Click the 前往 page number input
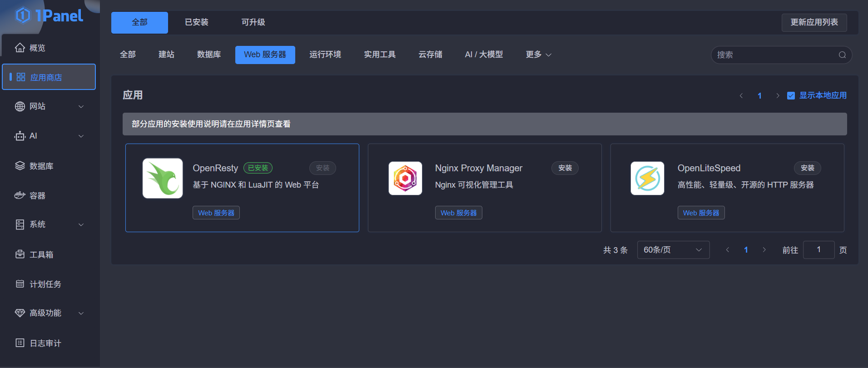 click(818, 250)
